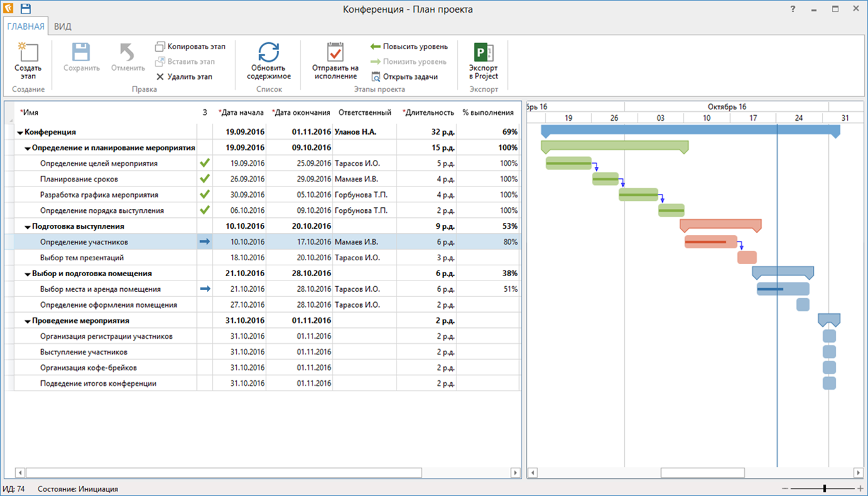The width and height of the screenshot is (868, 496).
Task: Click the Длительность column header
Action: click(427, 112)
